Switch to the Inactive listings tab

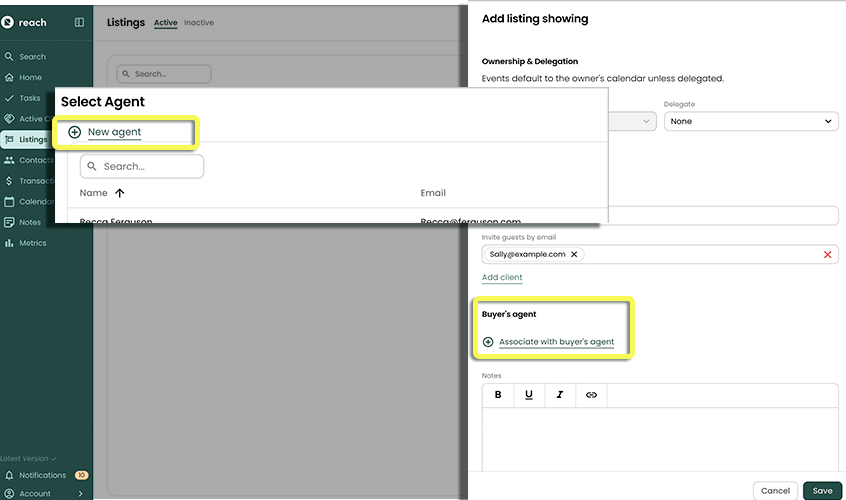(x=198, y=23)
